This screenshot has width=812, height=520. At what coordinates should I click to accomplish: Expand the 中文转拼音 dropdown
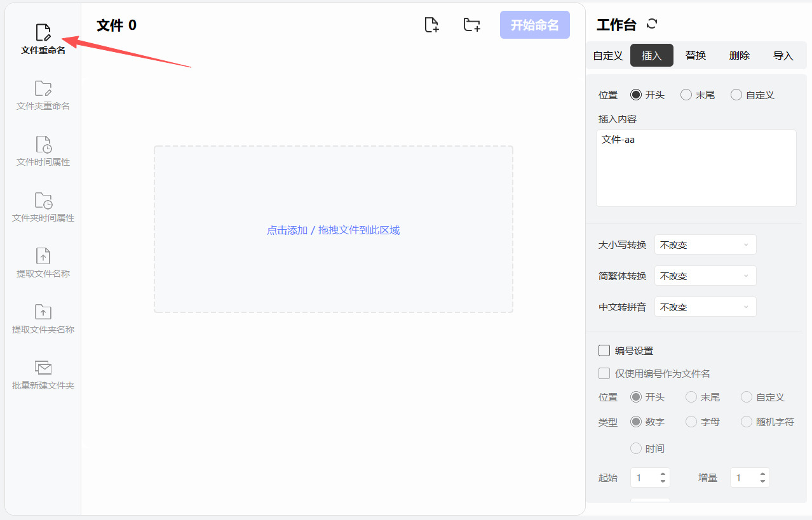(705, 307)
